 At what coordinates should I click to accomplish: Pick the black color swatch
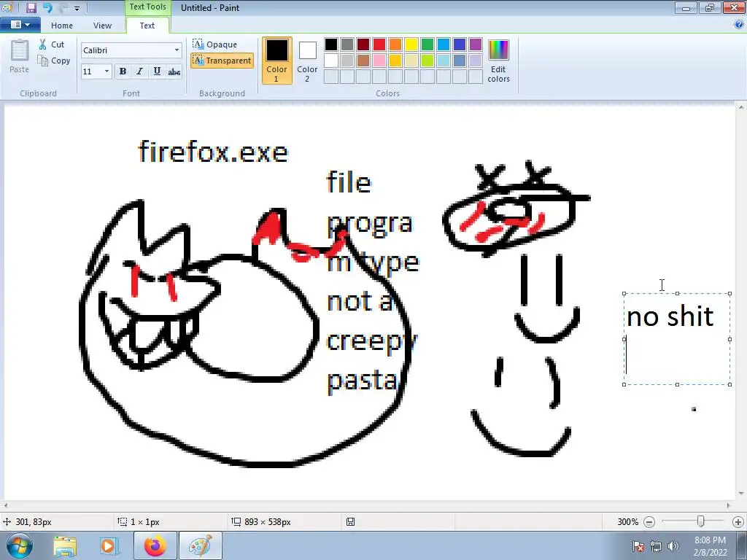click(x=330, y=44)
